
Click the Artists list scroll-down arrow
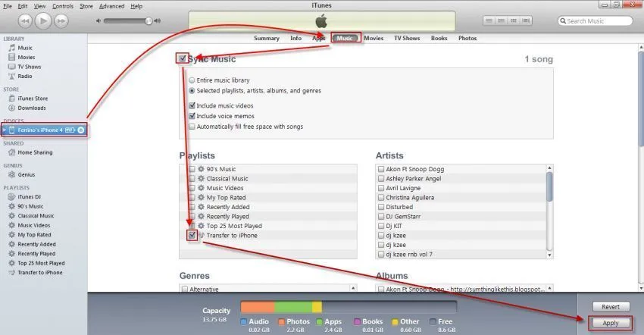coord(549,255)
